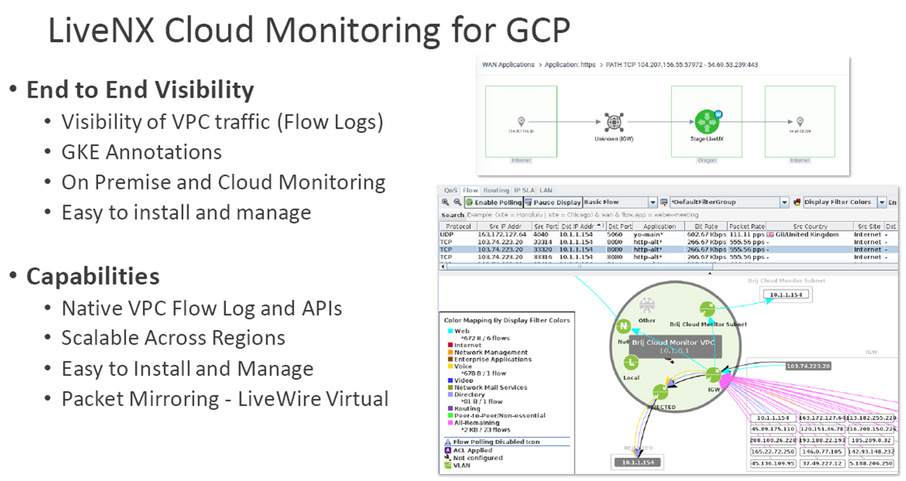The height and width of the screenshot is (481, 906).
Task: Click the filter group icon beside DefaultFilterGroup
Action: [x=664, y=202]
